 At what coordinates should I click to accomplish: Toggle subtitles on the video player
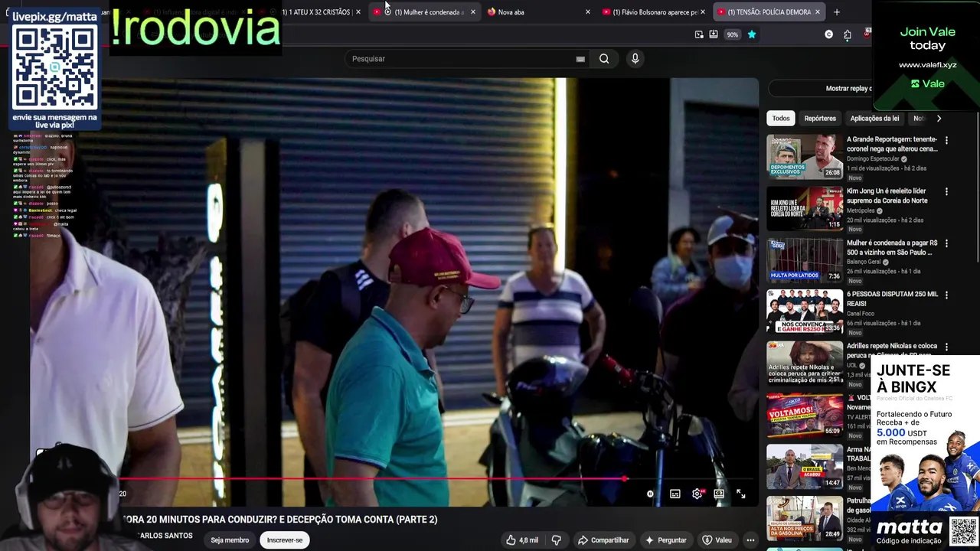click(x=675, y=494)
